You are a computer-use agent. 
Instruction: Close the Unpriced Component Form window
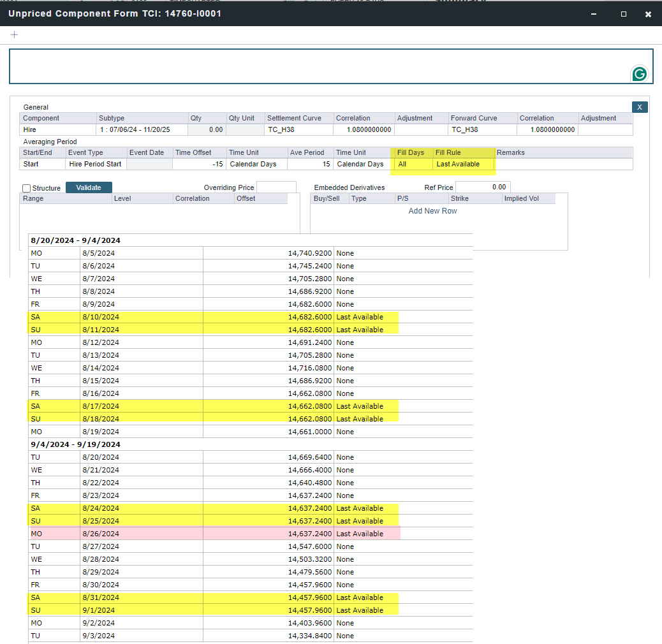[x=648, y=13]
